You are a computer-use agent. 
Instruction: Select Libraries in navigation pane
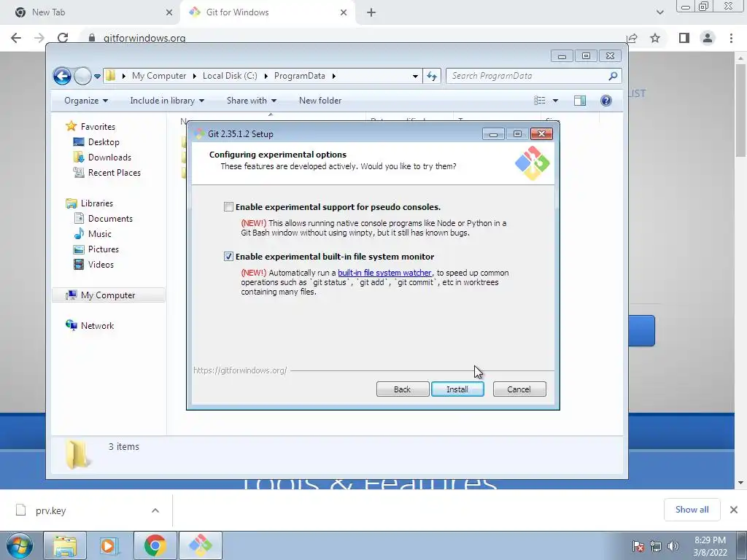coord(97,203)
